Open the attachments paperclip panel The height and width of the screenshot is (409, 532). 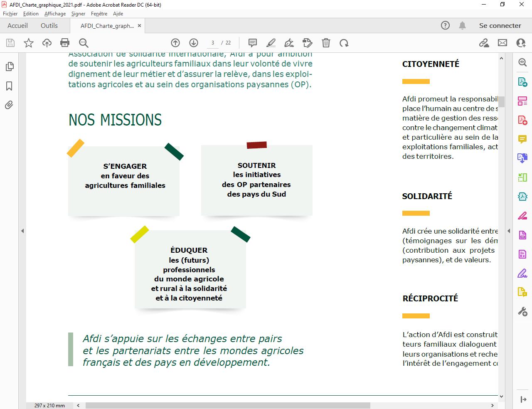(9, 105)
